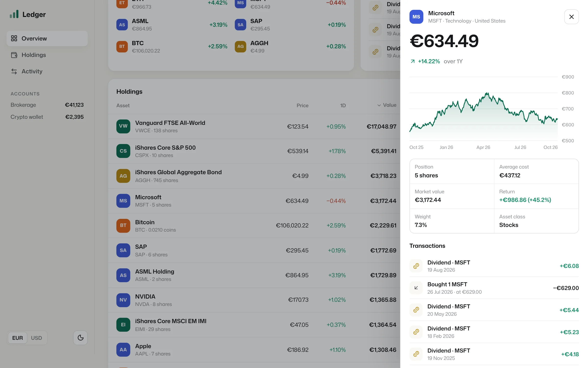Viewport: 588px width, 368px height.
Task: Open Vanguard FTSE All-World holding row
Action: 254,126
